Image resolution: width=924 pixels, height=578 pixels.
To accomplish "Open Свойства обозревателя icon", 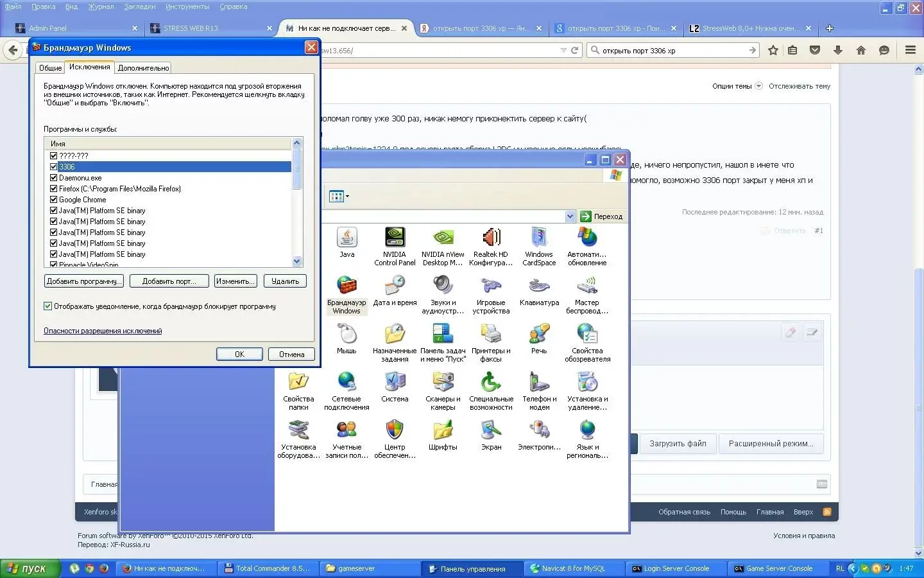I will tap(587, 343).
